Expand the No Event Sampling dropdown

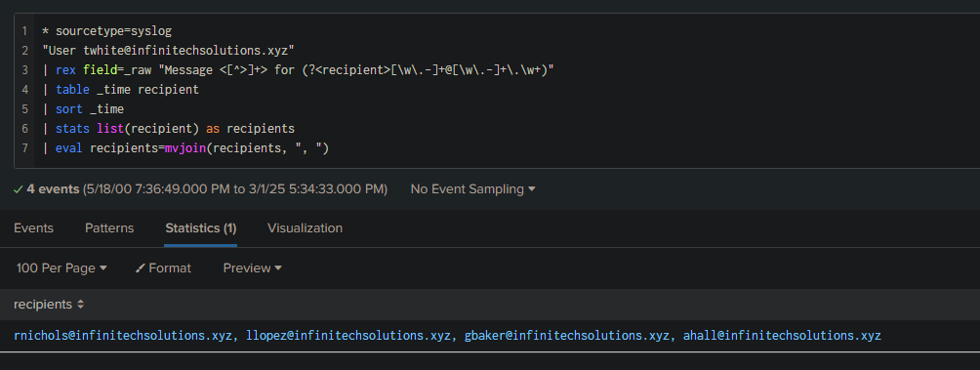[473, 188]
